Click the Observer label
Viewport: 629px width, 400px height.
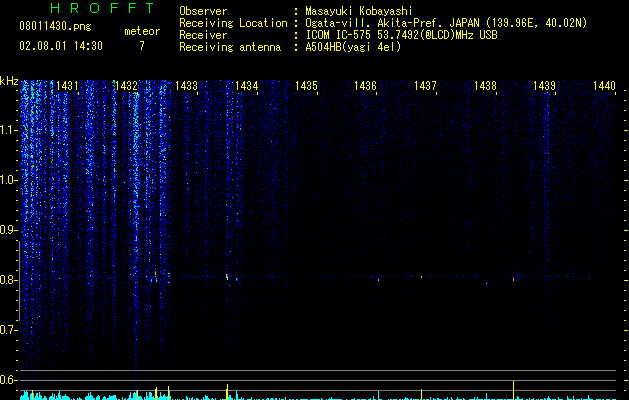tap(203, 11)
